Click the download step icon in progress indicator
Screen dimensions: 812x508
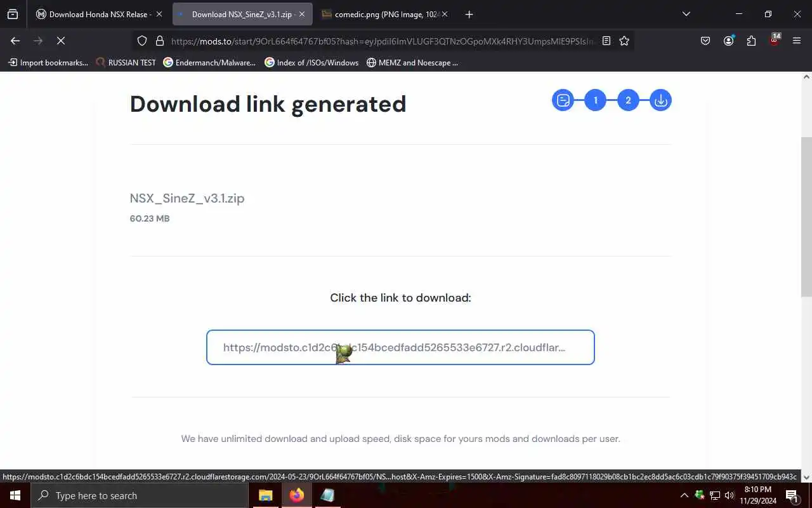point(660,100)
